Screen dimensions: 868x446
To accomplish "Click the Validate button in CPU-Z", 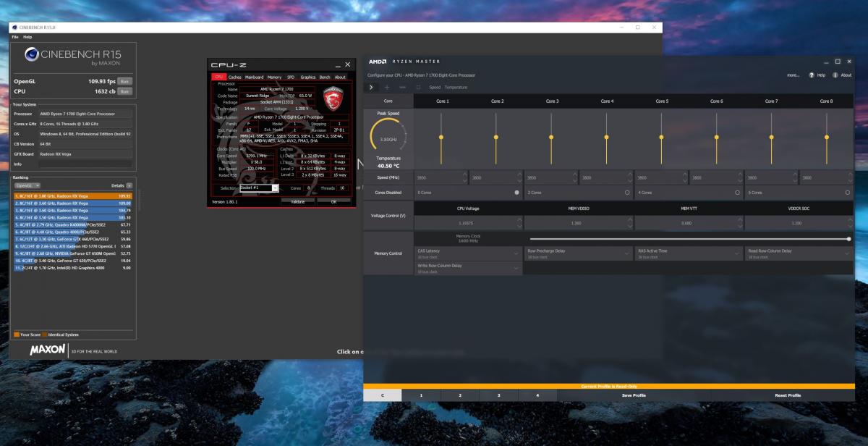I will 297,202.
